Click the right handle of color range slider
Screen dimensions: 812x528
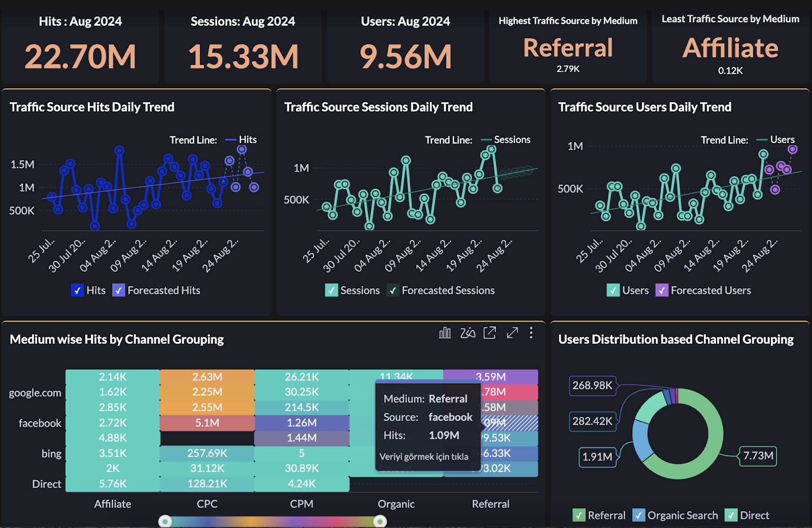click(380, 521)
